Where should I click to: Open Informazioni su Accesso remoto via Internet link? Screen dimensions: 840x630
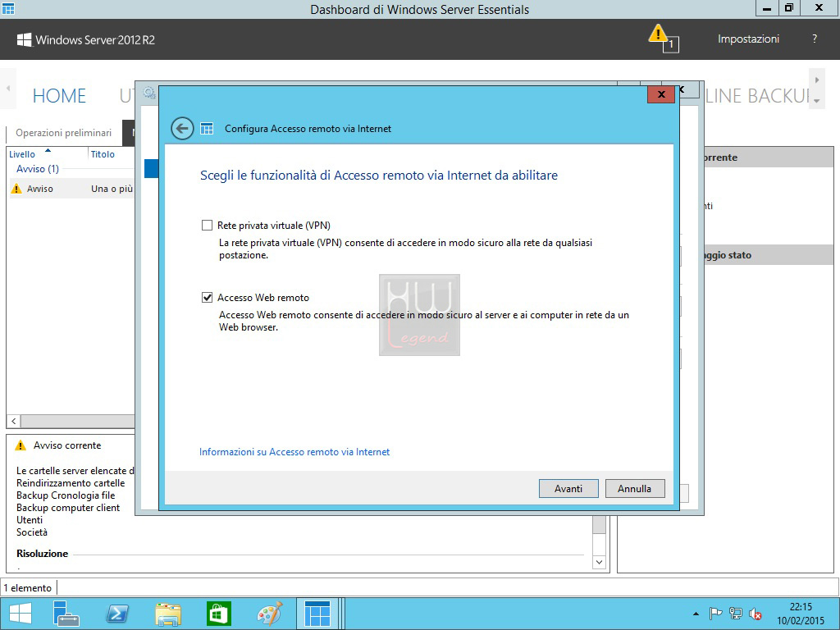click(294, 452)
